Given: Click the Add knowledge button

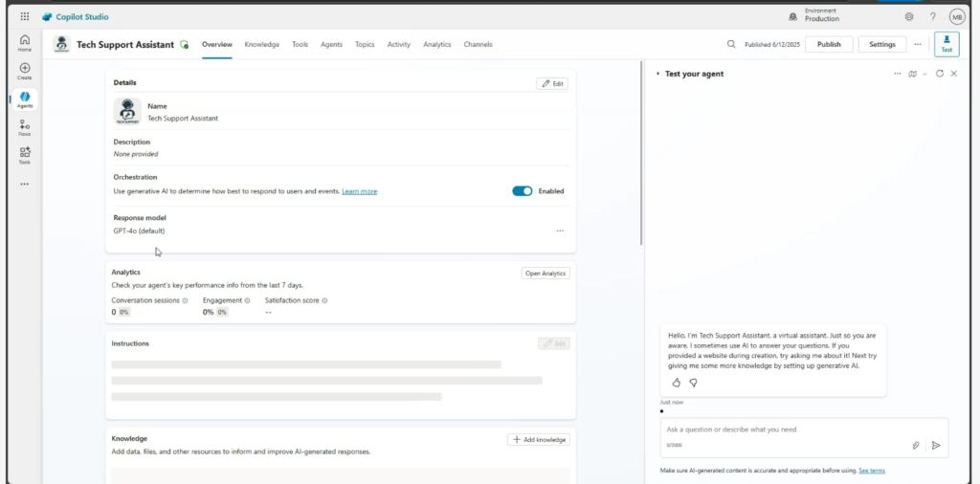Looking at the screenshot, I should [539, 440].
